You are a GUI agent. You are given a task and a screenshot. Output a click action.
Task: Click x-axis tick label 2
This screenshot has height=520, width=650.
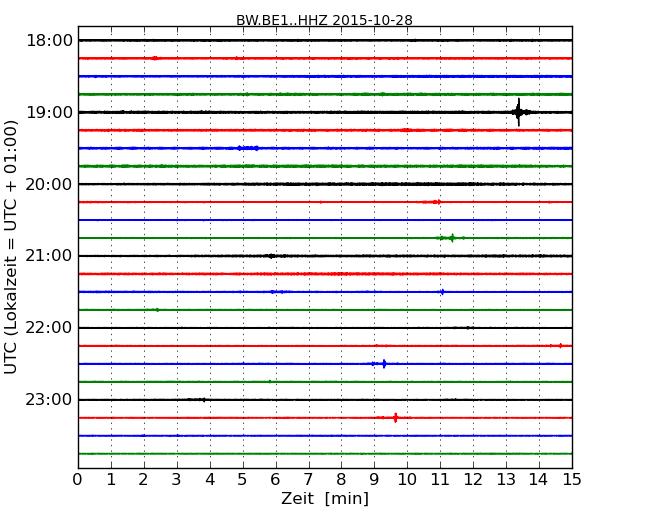[x=143, y=479]
